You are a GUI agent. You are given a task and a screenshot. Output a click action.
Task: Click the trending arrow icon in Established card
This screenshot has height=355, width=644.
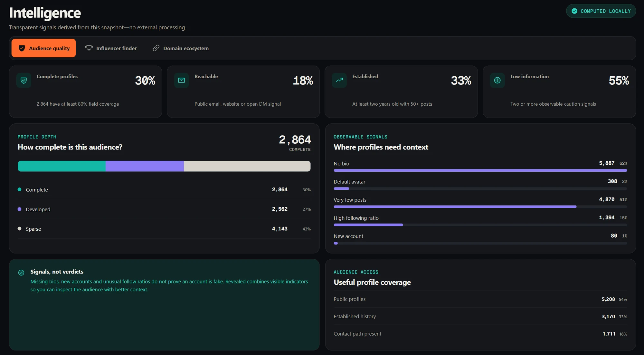tap(339, 81)
